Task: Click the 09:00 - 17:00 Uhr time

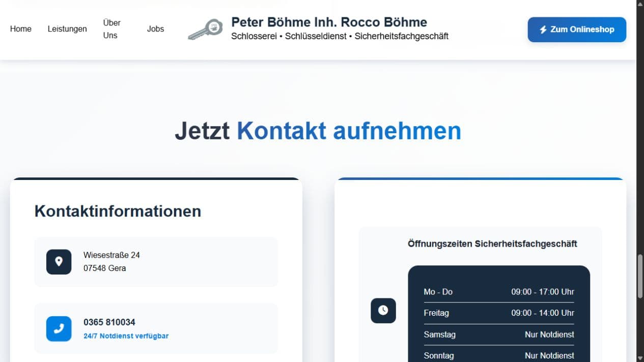Action: coord(543,292)
